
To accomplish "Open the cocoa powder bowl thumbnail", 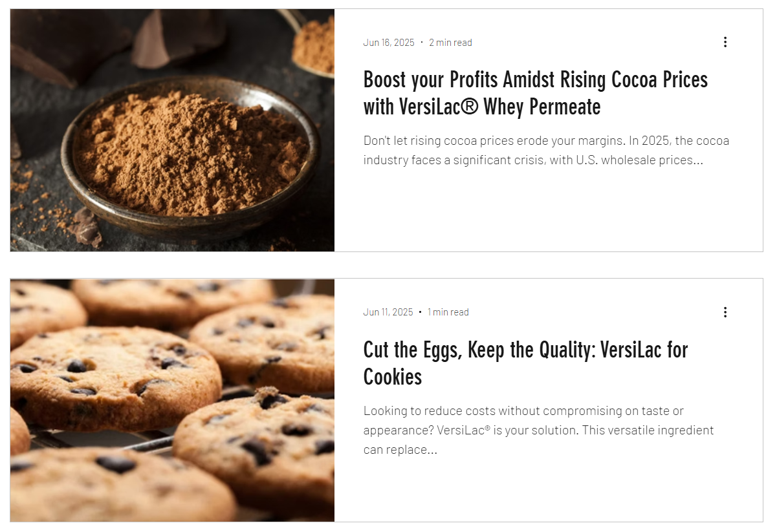I will point(173,130).
